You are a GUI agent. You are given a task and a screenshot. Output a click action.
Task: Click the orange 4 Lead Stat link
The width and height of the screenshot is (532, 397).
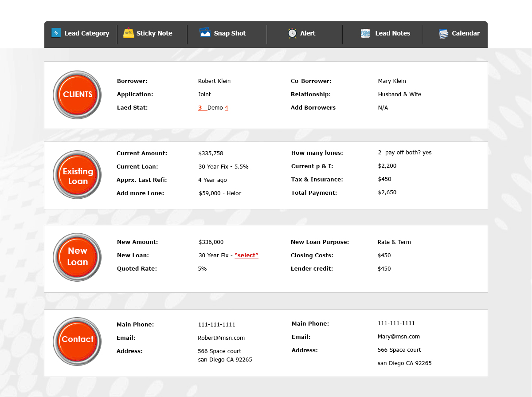(x=227, y=108)
